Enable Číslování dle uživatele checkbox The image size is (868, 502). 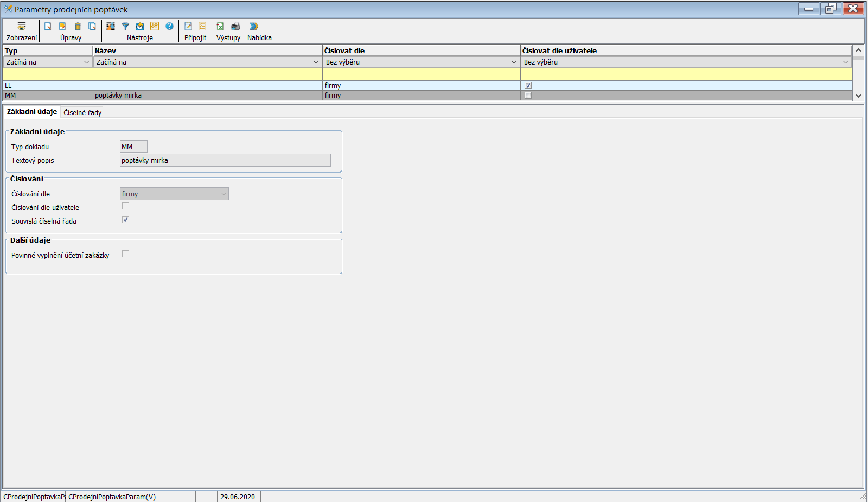(x=125, y=206)
